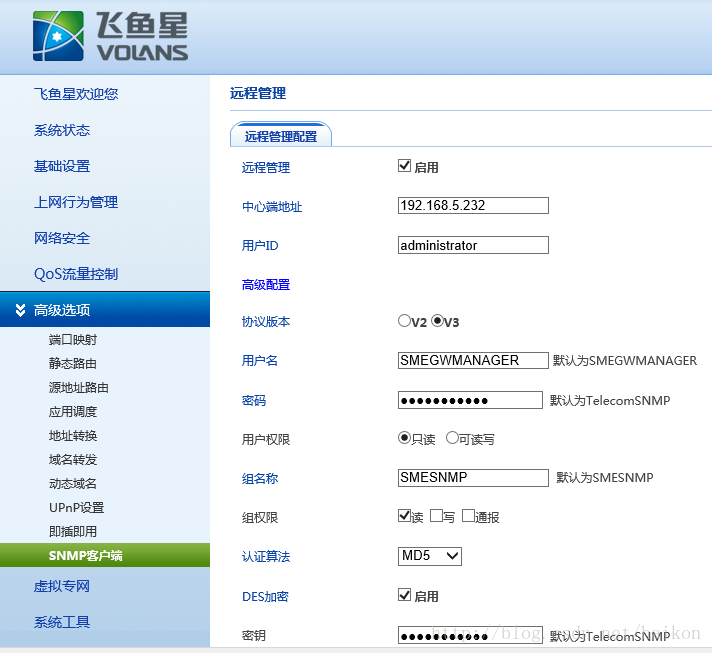
Task: Open 端口映射 submenu item
Action: pos(73,340)
